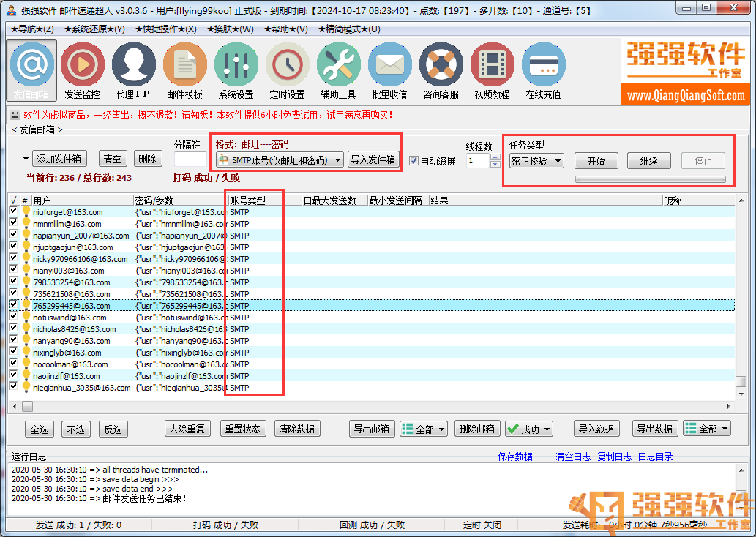The height and width of the screenshot is (537, 756).
Task: Uncheck the row for niuforget@163.com
Action: tap(13, 211)
